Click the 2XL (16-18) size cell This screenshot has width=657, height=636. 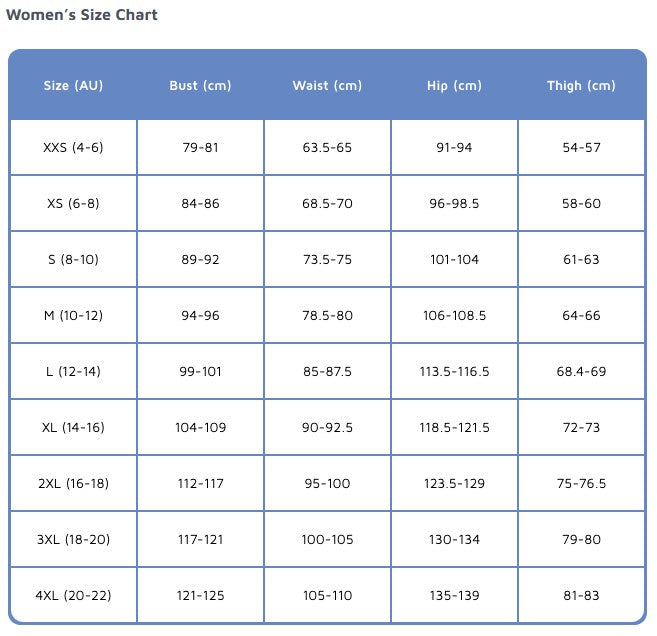73,484
